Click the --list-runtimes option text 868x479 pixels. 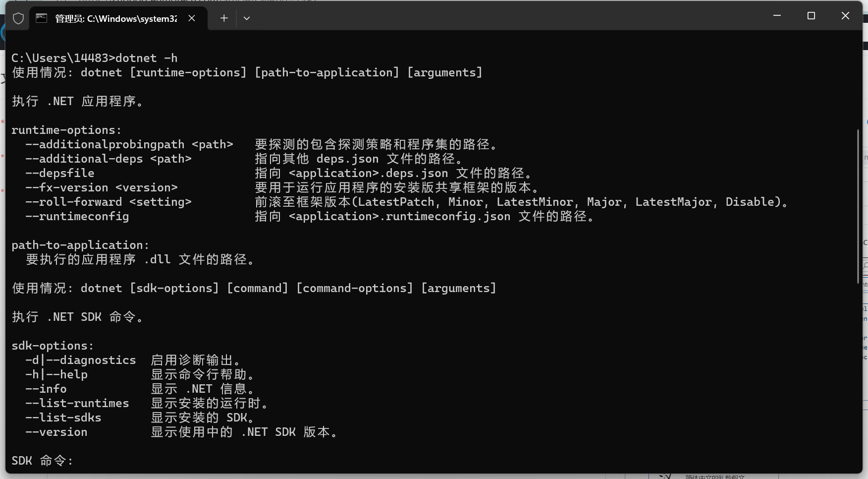[x=77, y=403]
